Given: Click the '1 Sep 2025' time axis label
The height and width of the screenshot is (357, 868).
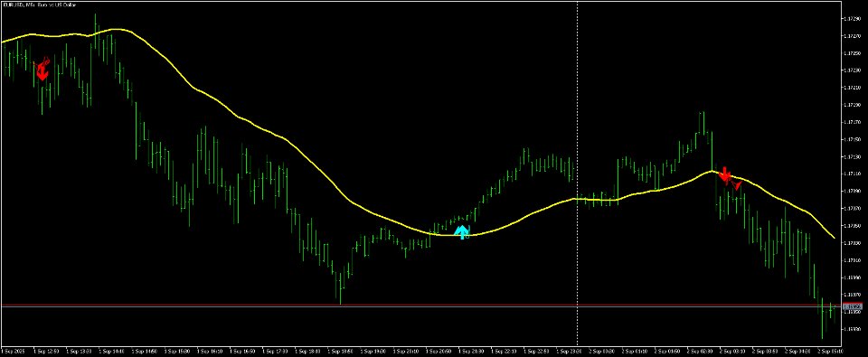Looking at the screenshot, I should tap(13, 351).
